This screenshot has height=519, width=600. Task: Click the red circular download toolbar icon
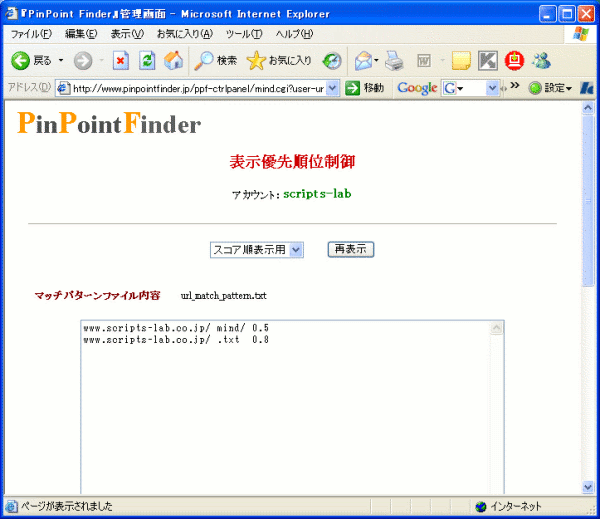point(514,60)
